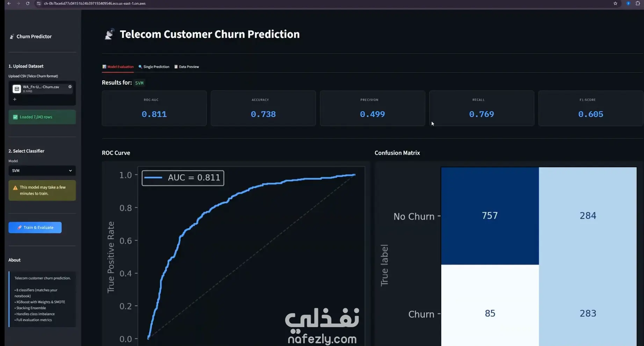Click the CSV file icon in uploader
Image resolution: width=644 pixels, height=346 pixels.
[17, 89]
